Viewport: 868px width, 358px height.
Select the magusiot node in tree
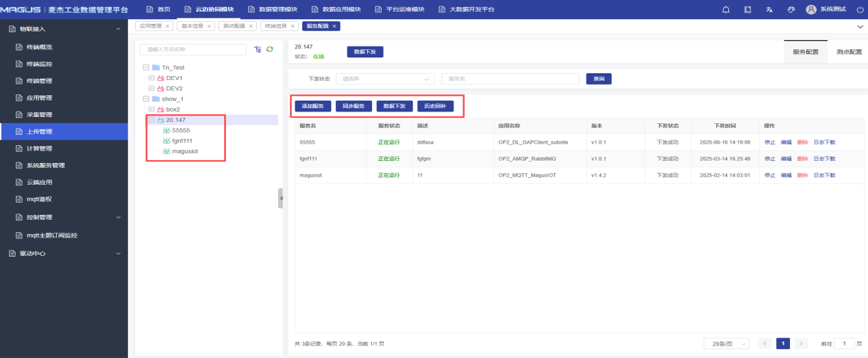(x=186, y=151)
